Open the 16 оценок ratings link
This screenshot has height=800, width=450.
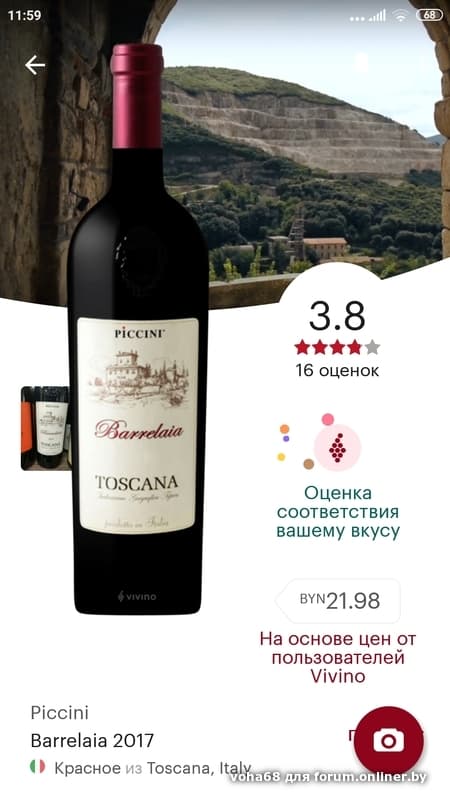click(337, 370)
